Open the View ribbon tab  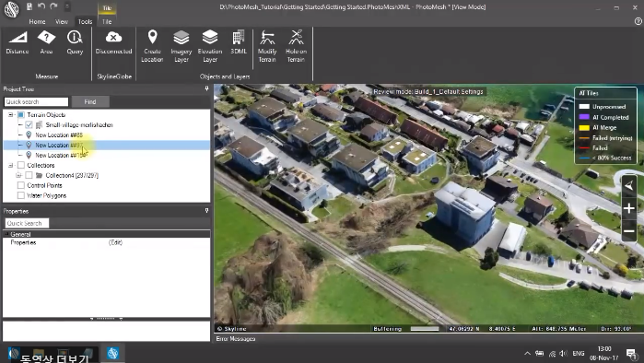click(62, 22)
